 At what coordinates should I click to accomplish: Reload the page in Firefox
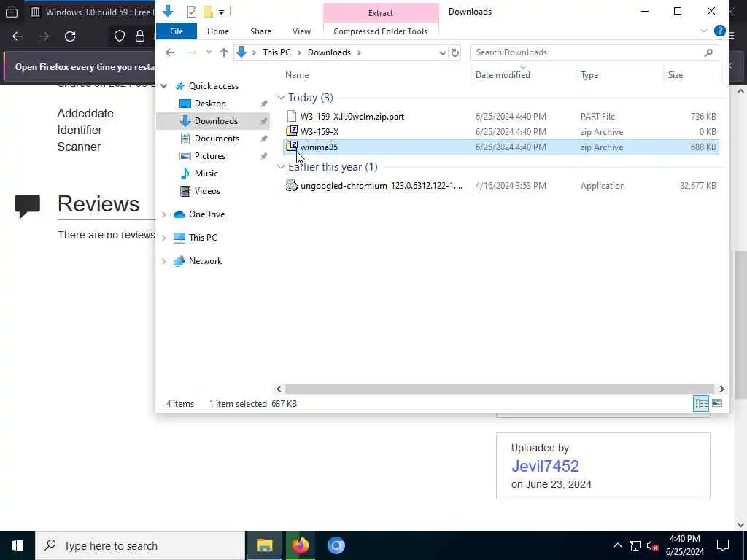pos(70,36)
